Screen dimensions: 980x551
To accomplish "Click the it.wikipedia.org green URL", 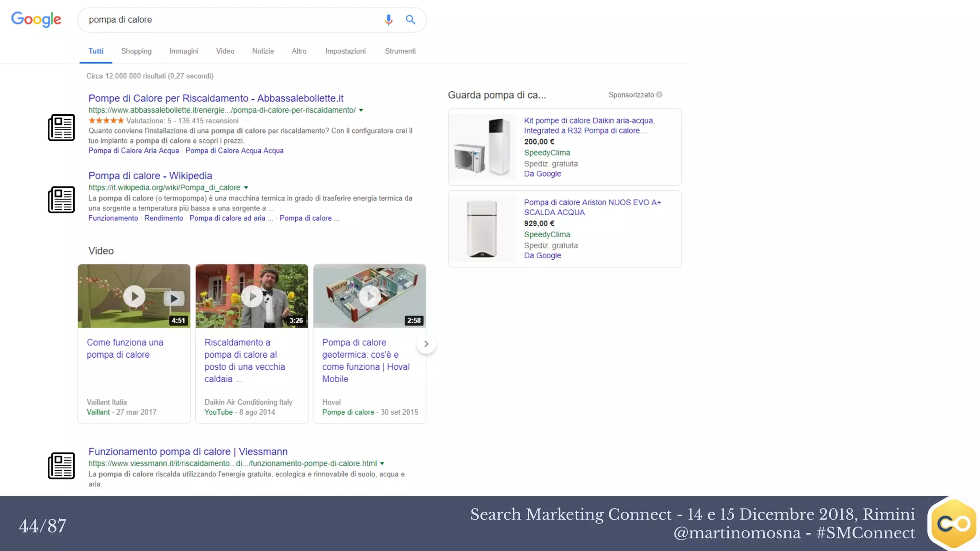I will (164, 188).
